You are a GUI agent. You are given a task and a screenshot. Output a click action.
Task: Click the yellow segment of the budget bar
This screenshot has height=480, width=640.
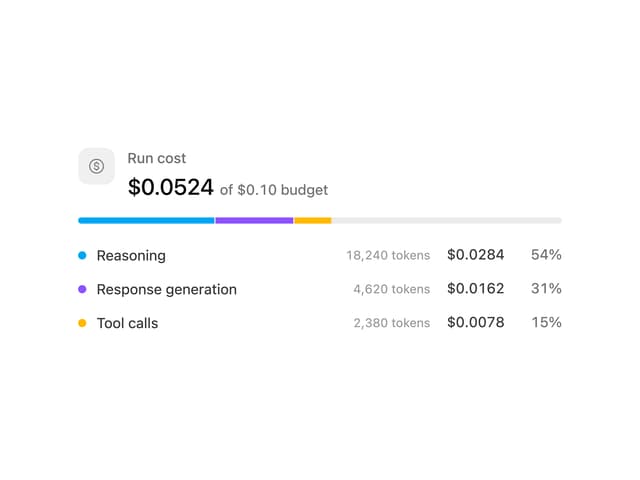point(313,220)
